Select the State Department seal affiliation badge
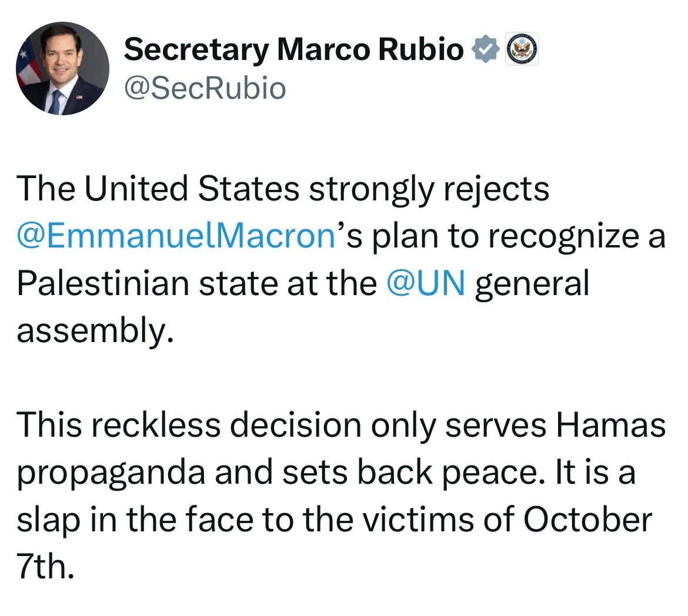Image resolution: width=688 pixels, height=616 pixels. 522,49
